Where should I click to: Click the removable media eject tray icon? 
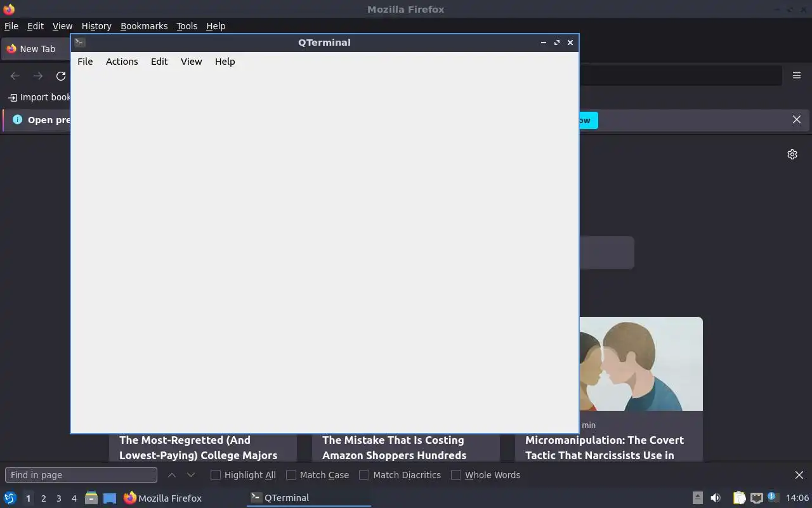pyautogui.click(x=698, y=498)
